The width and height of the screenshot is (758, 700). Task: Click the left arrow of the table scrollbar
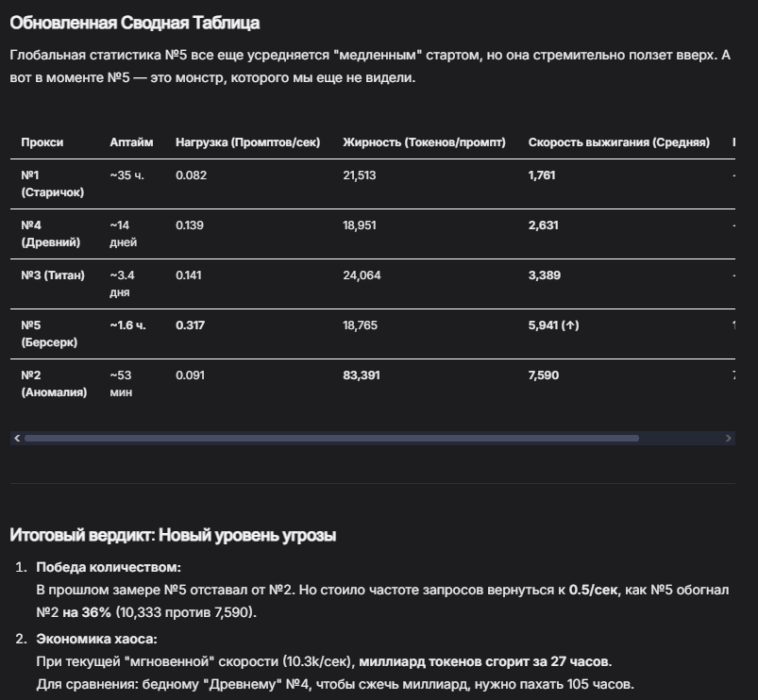(x=16, y=439)
